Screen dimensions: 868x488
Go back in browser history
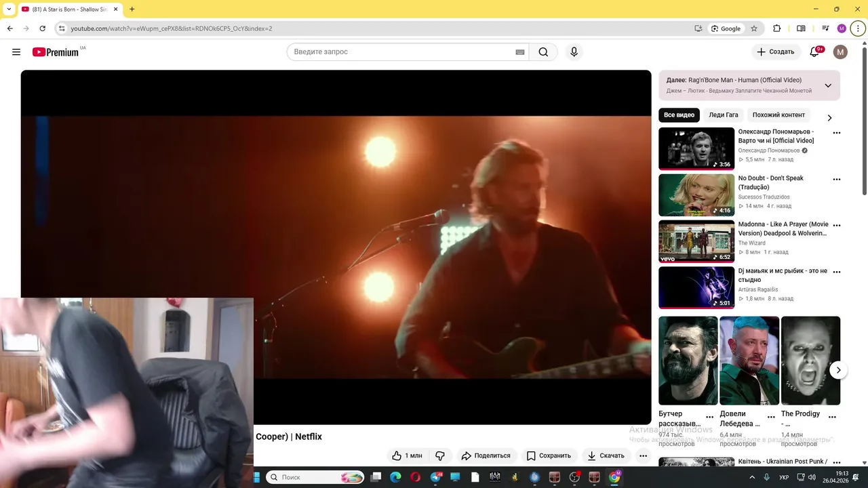[9, 28]
